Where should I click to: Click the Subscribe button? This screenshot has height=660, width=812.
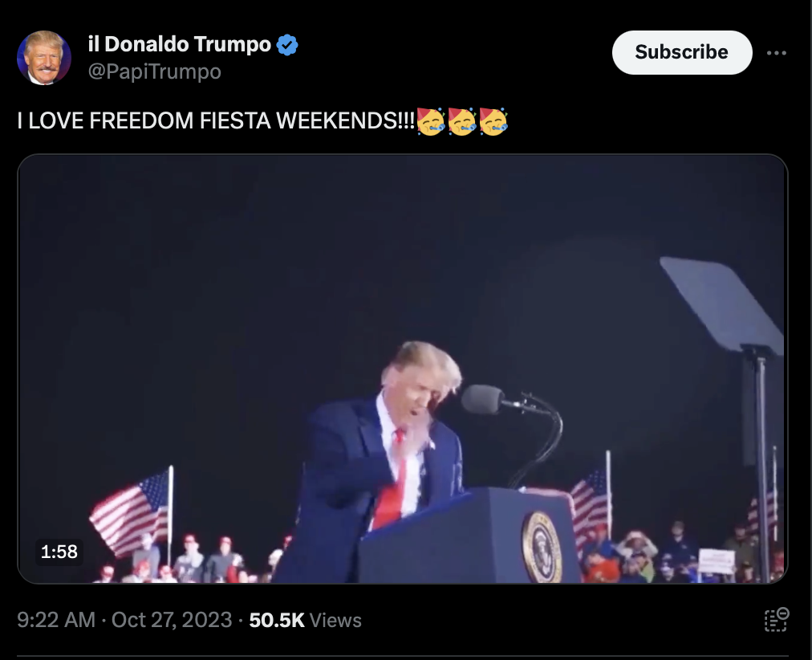click(681, 52)
